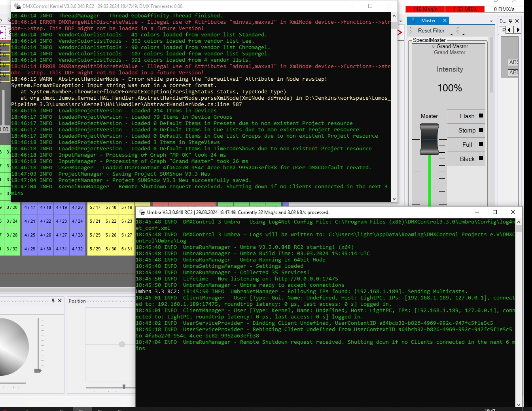Toggle the Flash master button

pyautogui.click(x=467, y=116)
